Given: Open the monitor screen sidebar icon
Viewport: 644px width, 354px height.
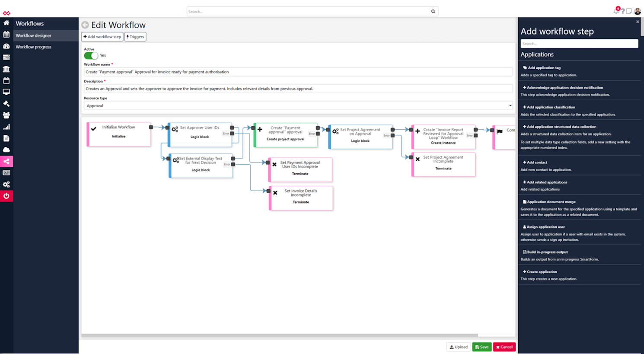Looking at the screenshot, I should click(6, 92).
